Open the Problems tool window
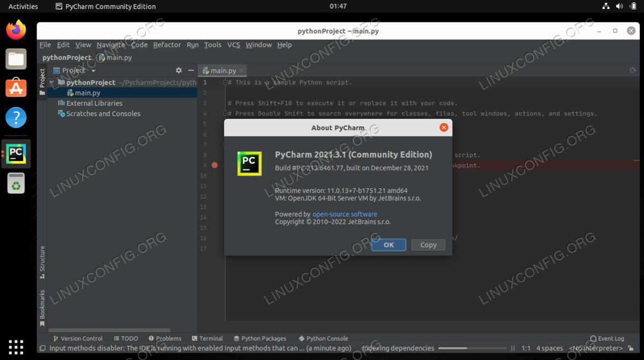The height and width of the screenshot is (360, 644). click(x=165, y=339)
